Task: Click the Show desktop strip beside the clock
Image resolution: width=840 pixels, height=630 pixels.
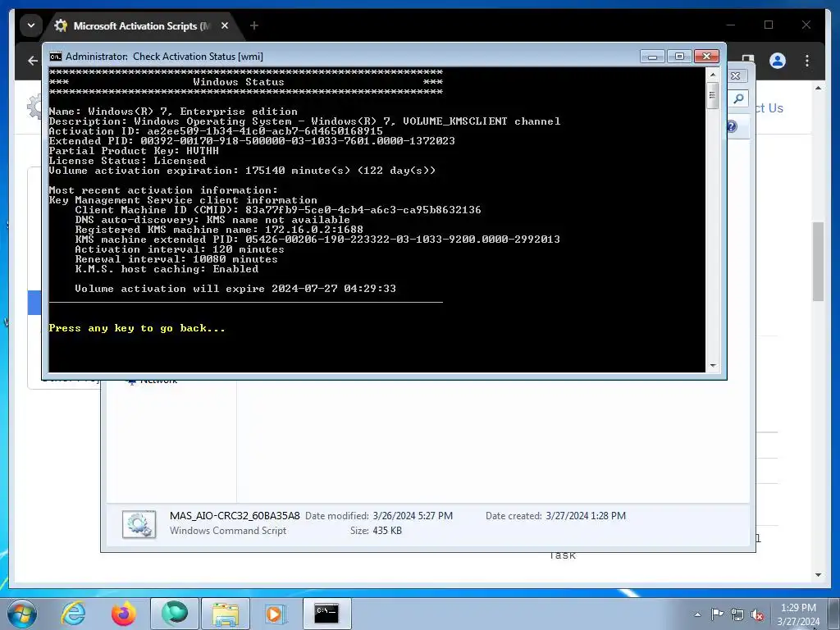Action: point(833,614)
